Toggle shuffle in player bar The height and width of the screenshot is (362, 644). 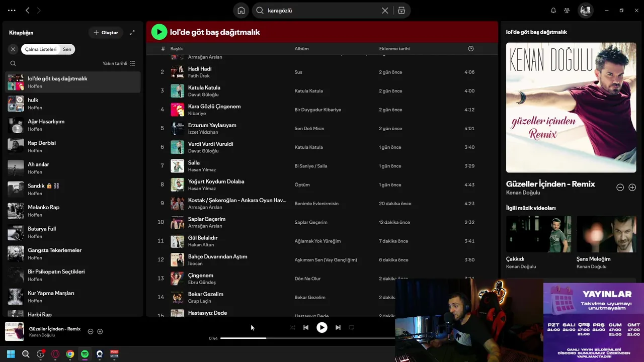(292, 327)
